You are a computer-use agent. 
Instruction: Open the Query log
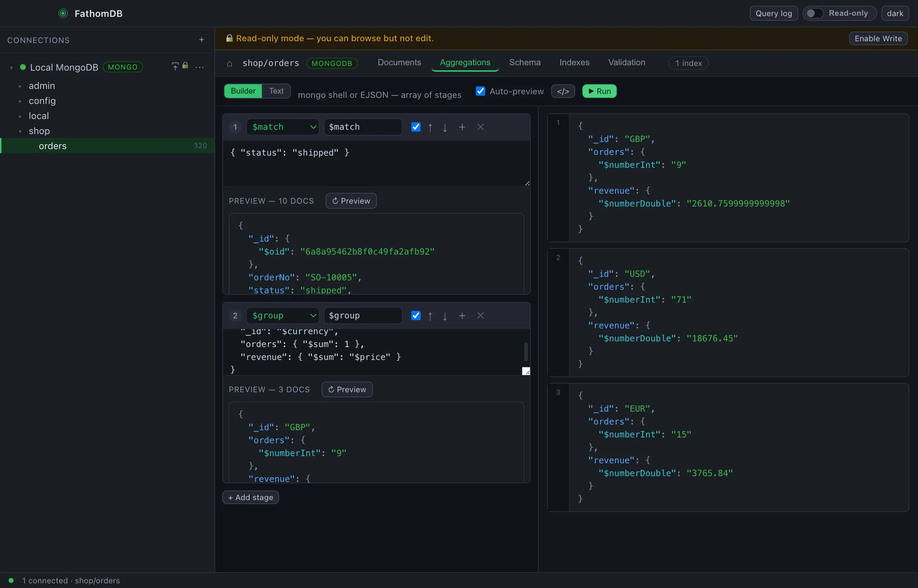(x=773, y=13)
